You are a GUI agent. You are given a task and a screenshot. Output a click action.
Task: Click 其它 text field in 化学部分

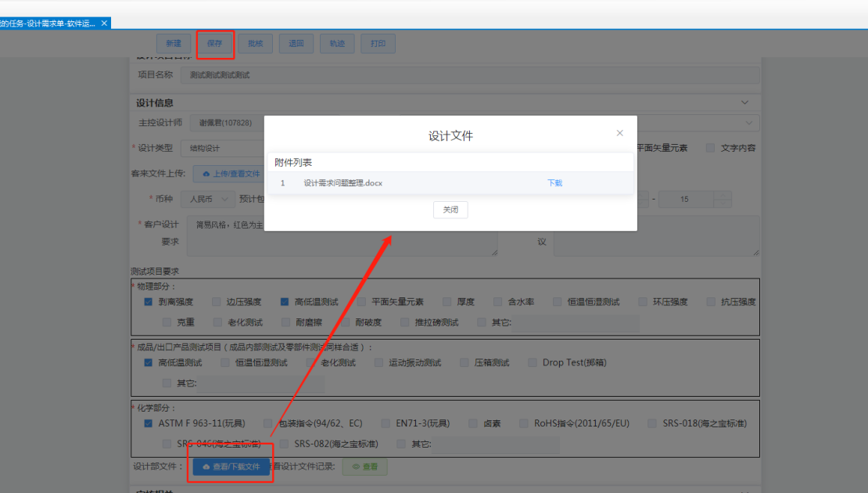point(496,444)
